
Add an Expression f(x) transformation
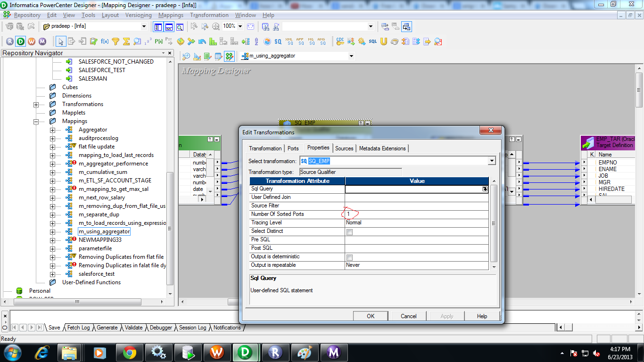[x=105, y=41]
